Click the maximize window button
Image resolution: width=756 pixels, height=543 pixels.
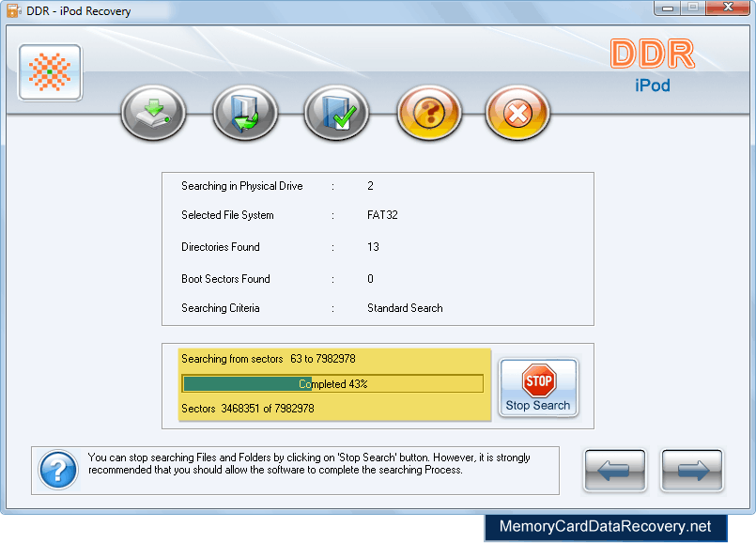click(x=693, y=8)
